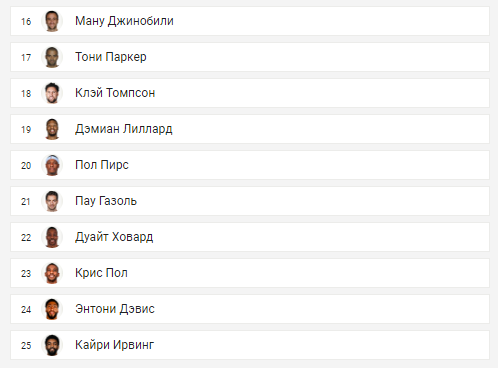Click Ману Джинобили's avatar photo
This screenshot has width=498, height=368.
click(52, 21)
